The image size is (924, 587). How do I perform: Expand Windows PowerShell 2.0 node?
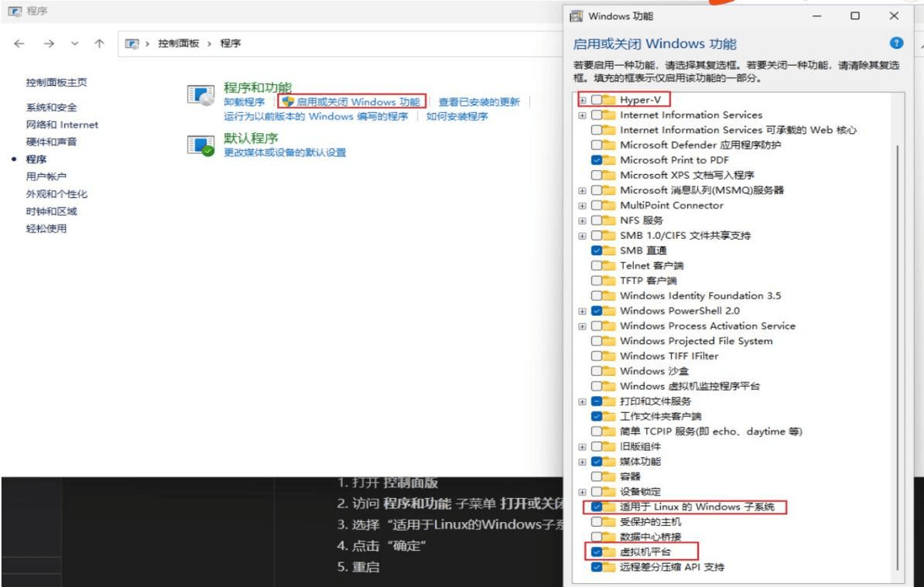(582, 312)
